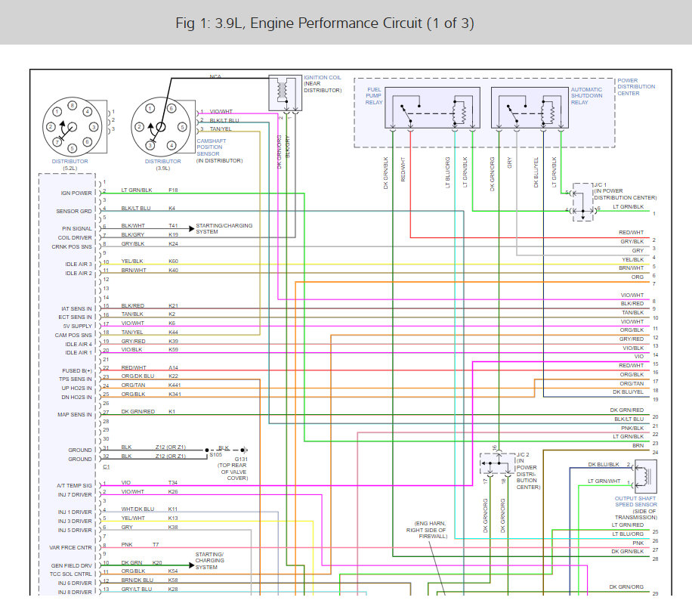Click the 'CAM POS SNS' pin label

click(x=74, y=335)
